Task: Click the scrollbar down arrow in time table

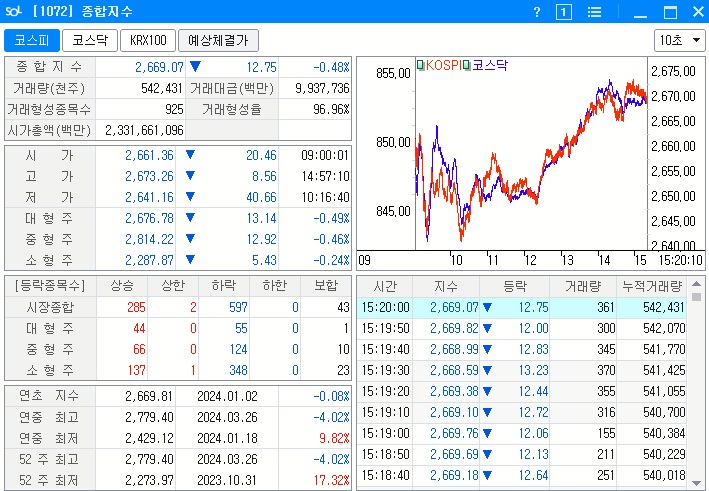Action: point(696,483)
